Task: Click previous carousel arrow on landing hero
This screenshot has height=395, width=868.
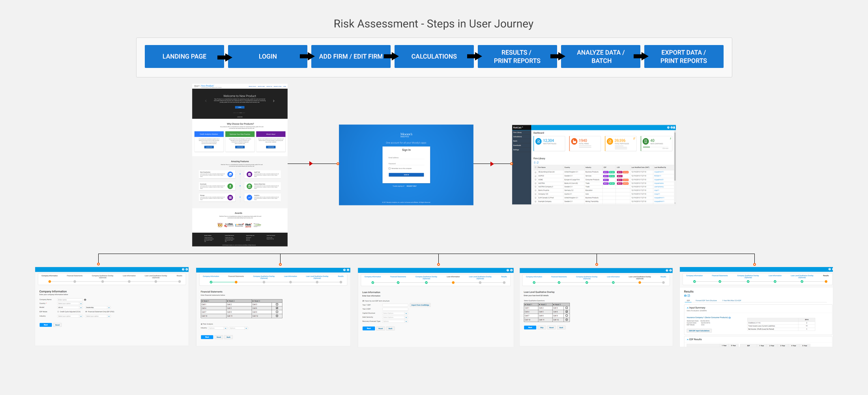Action: [206, 101]
